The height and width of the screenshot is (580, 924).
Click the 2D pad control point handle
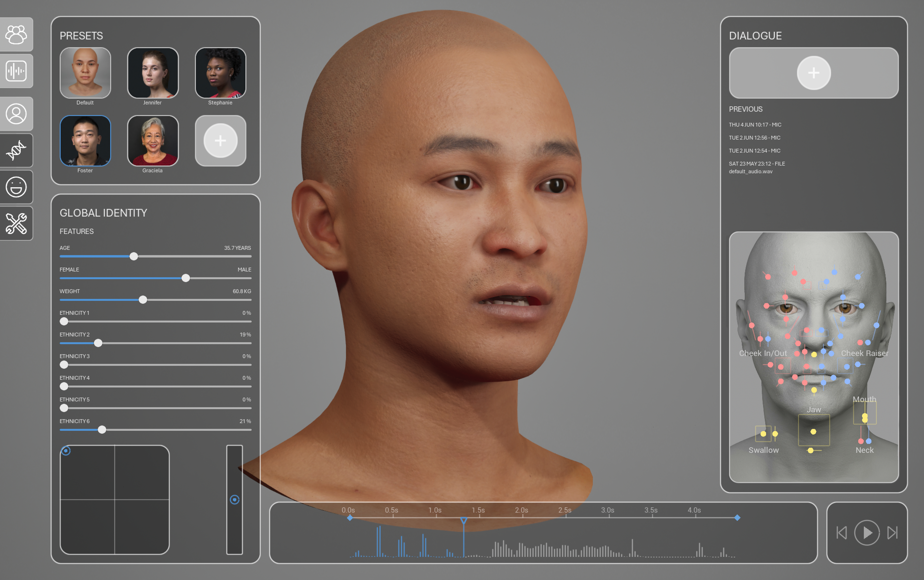pos(66,451)
